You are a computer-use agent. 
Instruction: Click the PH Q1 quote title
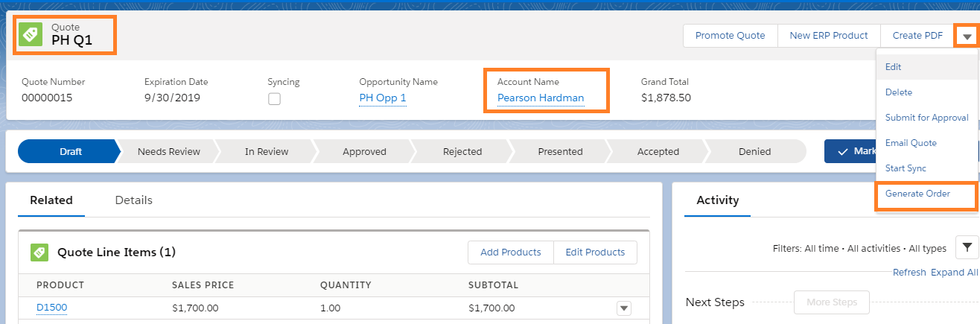(71, 40)
